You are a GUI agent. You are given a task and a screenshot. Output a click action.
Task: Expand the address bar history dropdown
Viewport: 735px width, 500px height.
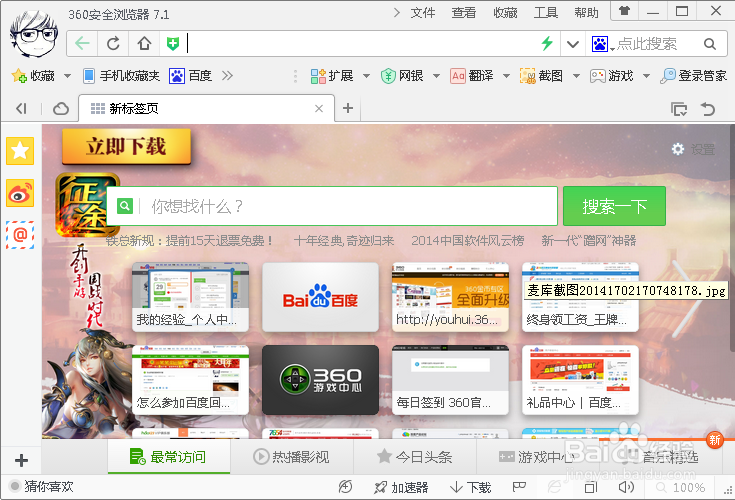pos(572,45)
